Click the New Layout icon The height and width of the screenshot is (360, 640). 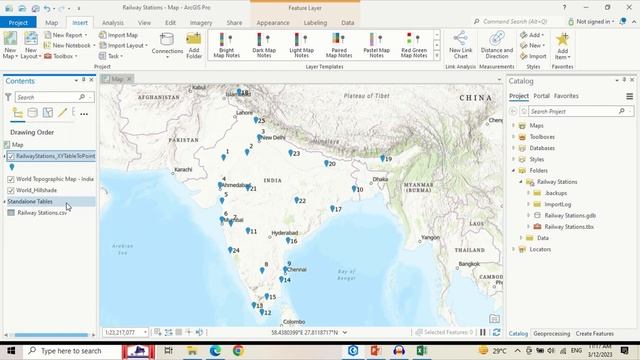31,39
